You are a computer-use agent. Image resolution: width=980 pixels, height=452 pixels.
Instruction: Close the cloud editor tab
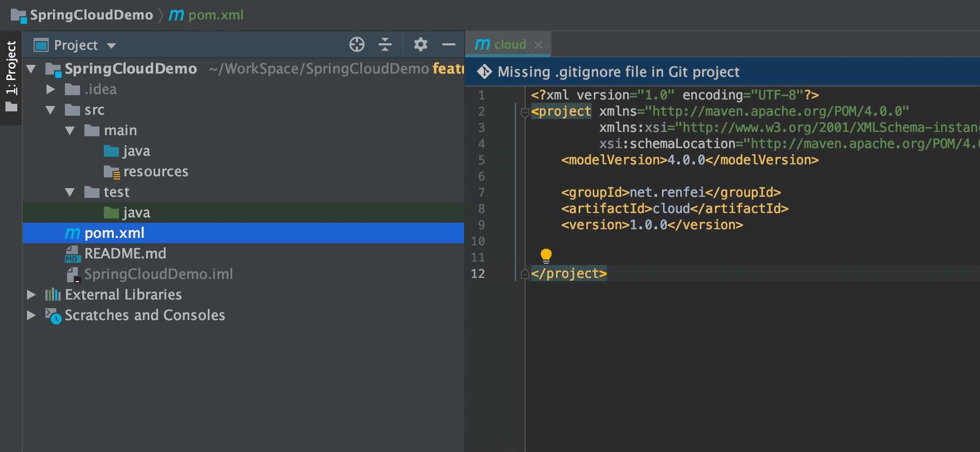(x=538, y=45)
